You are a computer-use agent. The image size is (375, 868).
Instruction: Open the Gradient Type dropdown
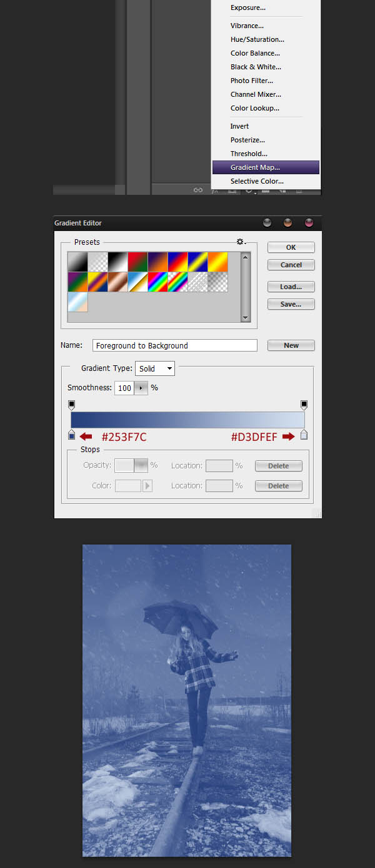155,368
